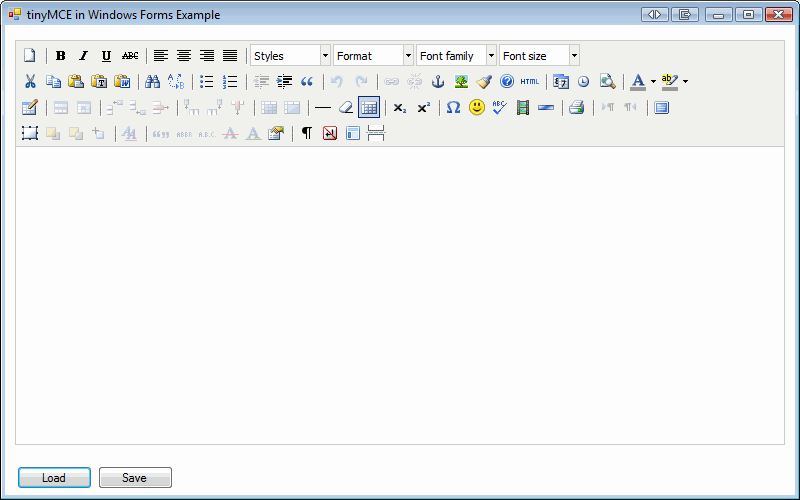Insert bulleted list
The width and height of the screenshot is (800, 500).
point(207,81)
